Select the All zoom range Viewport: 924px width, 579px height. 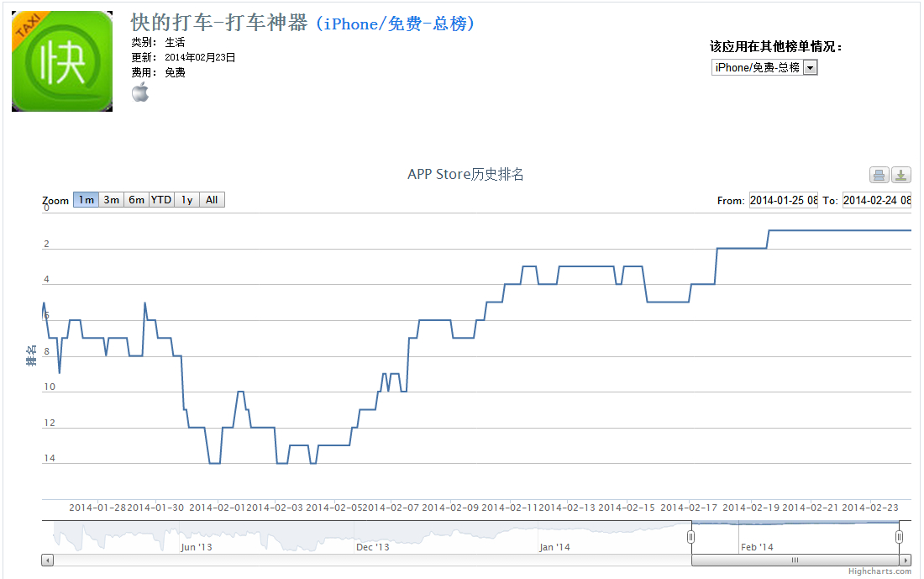[213, 200]
